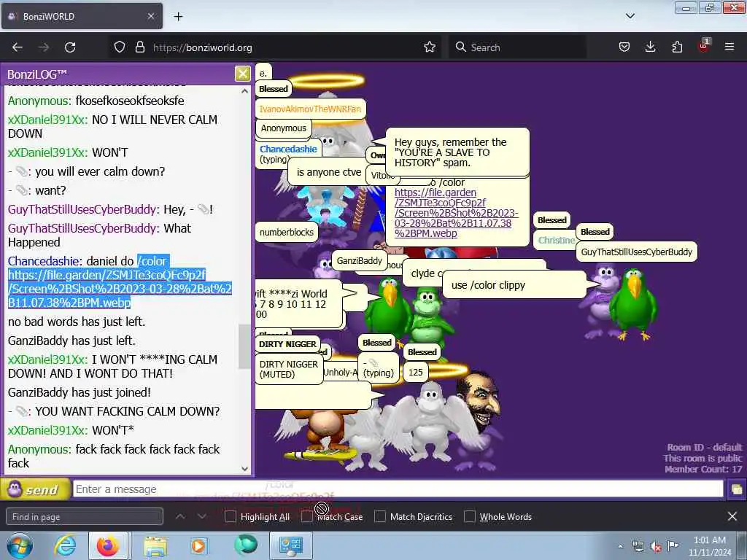Close the BonziLOG panel
The width and height of the screenshot is (747, 560).
coord(242,74)
